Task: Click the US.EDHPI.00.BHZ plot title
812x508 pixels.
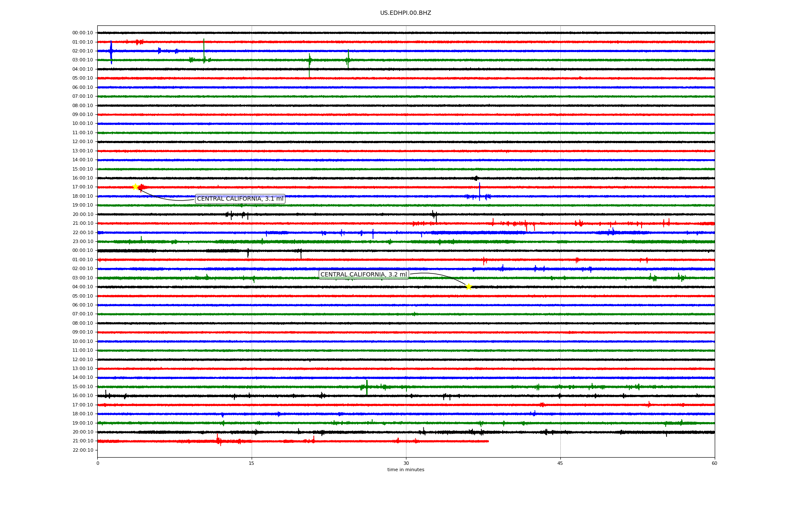Action: coord(406,13)
